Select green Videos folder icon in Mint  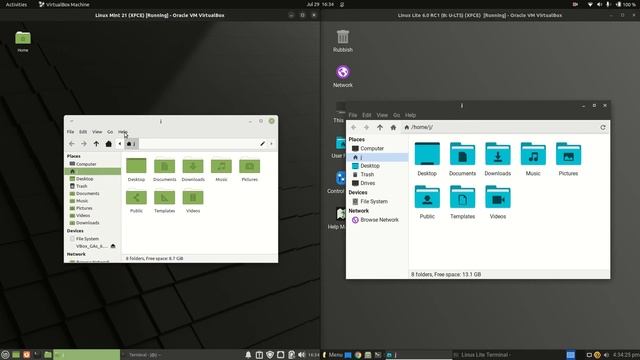pos(193,198)
